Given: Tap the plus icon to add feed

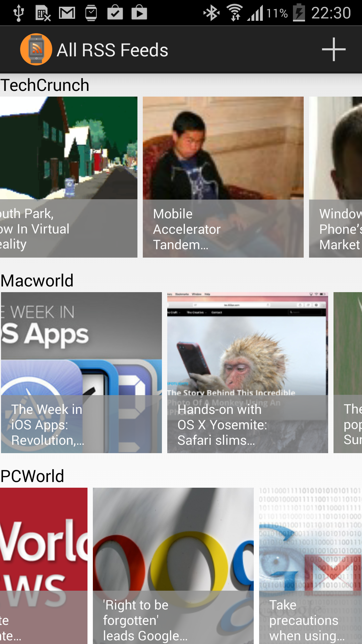Looking at the screenshot, I should click(x=334, y=50).
